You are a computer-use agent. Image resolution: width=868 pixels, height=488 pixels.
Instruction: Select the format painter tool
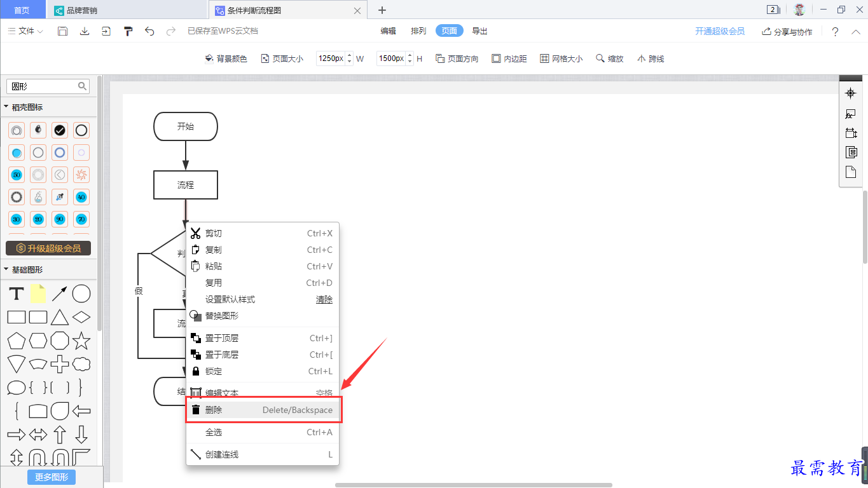coord(128,31)
